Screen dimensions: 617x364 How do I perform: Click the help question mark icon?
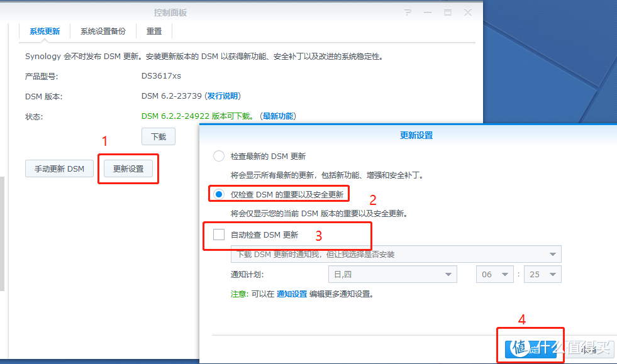408,13
